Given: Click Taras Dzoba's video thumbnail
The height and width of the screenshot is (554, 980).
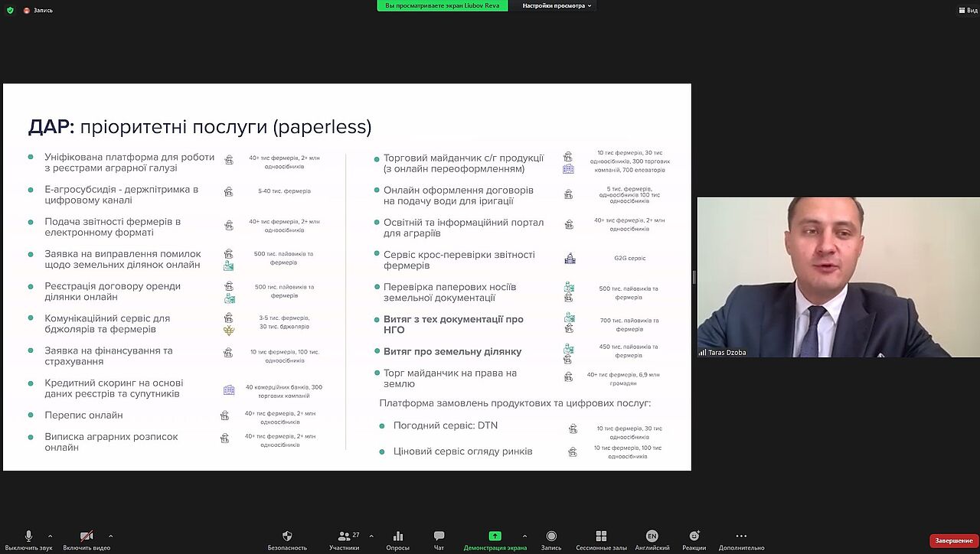Looking at the screenshot, I should 838,277.
